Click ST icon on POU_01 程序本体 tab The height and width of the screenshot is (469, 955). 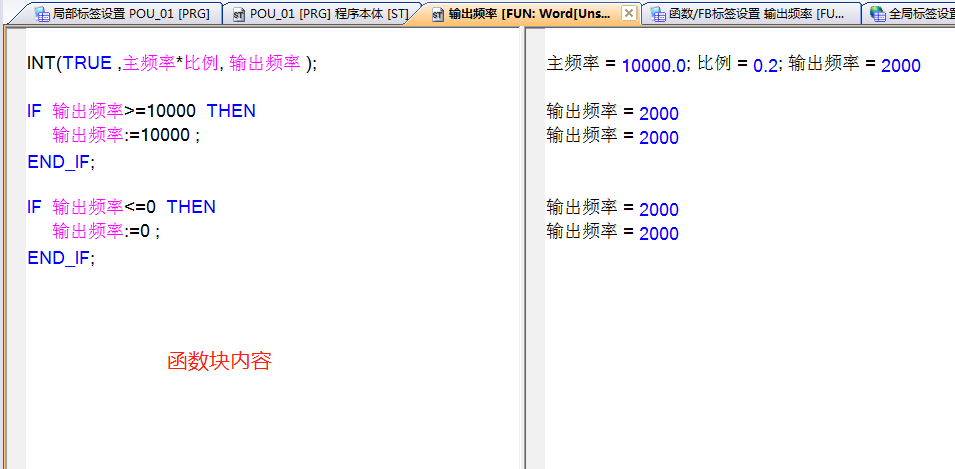238,14
